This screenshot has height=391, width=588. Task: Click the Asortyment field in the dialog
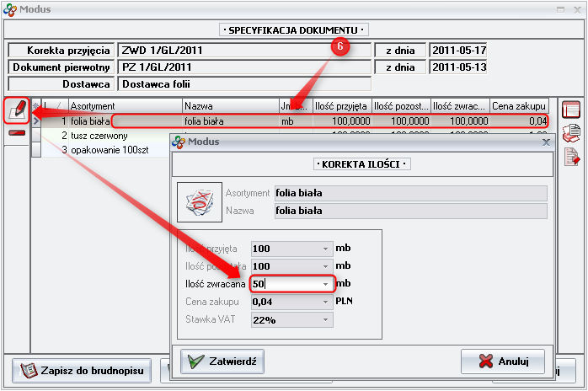(410, 193)
